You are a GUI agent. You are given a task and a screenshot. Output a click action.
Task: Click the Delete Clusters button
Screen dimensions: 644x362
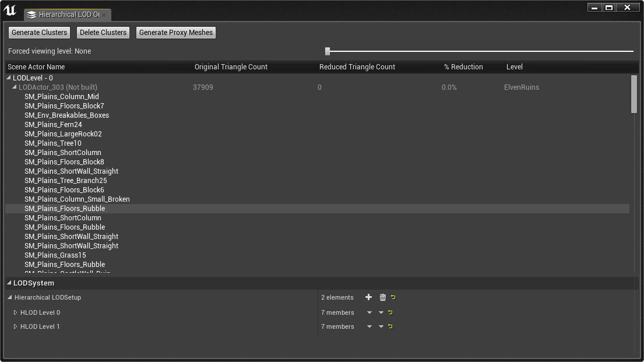click(x=103, y=33)
